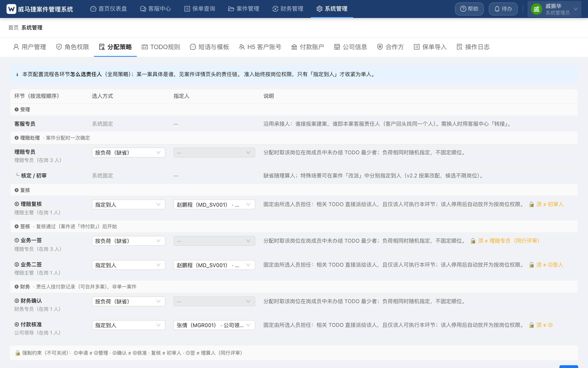The width and height of the screenshot is (588, 368).
Task: Open 业务二签 选人方式 dropdown
Action: pyautogui.click(x=128, y=265)
